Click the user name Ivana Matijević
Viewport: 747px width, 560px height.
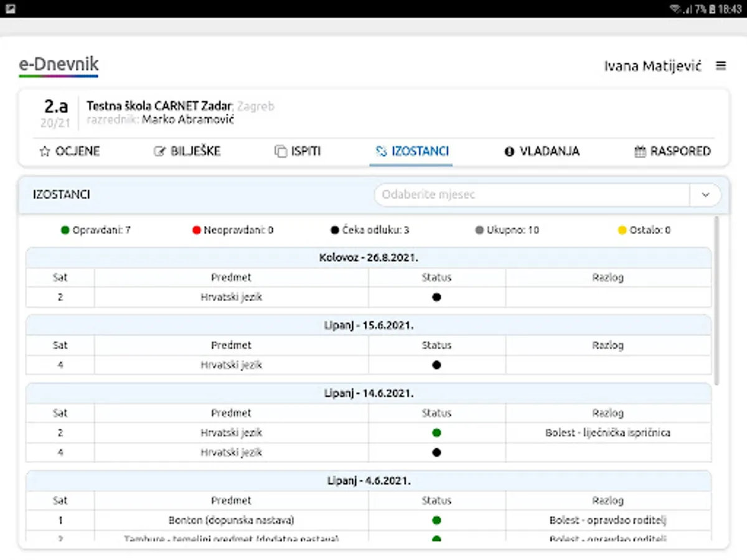[653, 66]
